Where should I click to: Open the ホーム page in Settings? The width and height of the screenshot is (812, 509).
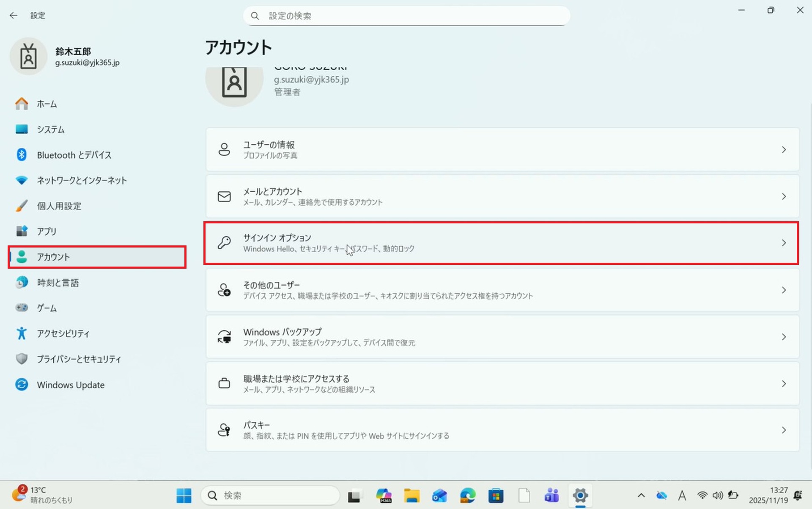[x=47, y=104]
